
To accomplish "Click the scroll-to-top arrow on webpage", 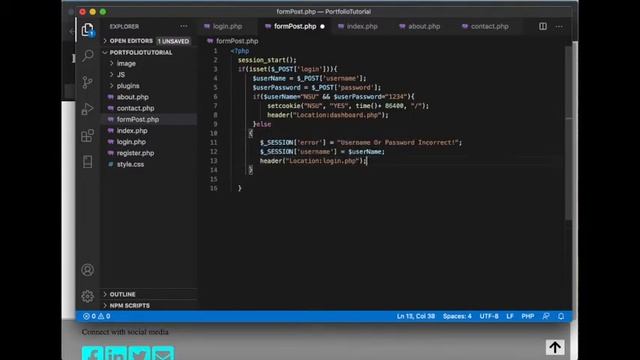I will (555, 347).
